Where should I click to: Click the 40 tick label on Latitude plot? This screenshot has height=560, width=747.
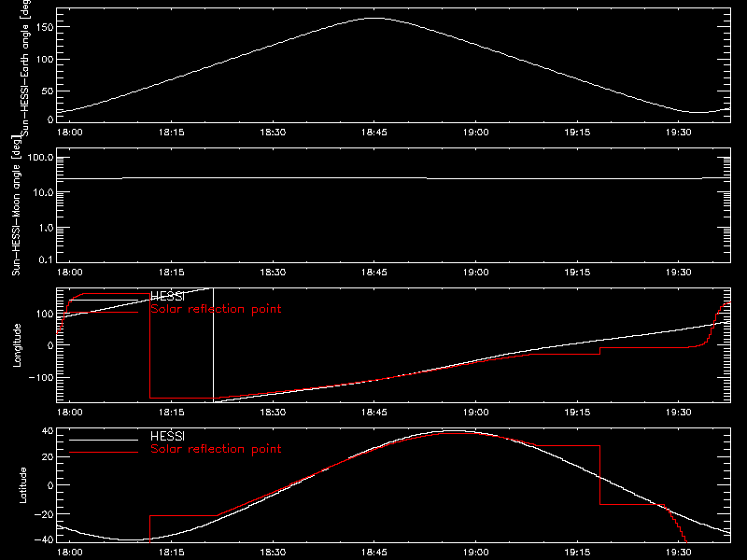point(48,431)
